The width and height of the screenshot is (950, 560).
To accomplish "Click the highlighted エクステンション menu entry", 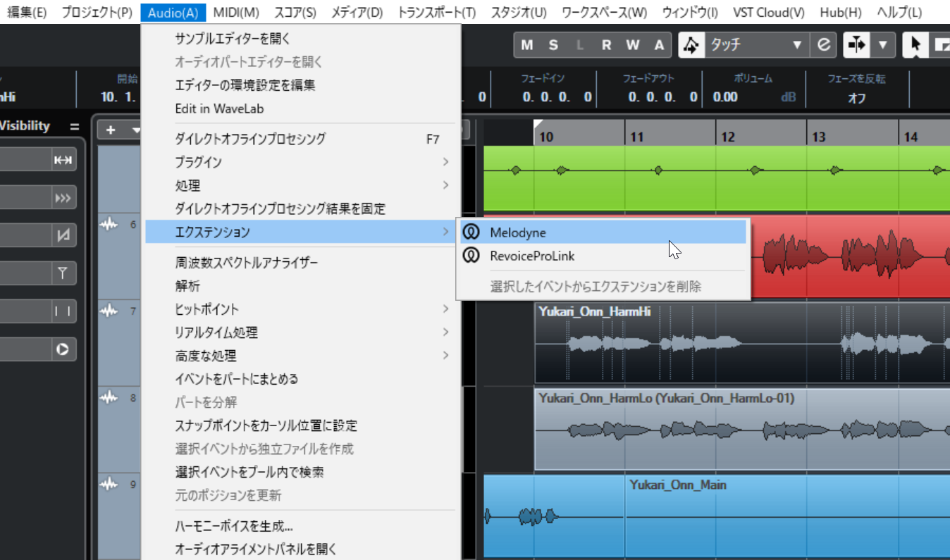I will [x=301, y=232].
